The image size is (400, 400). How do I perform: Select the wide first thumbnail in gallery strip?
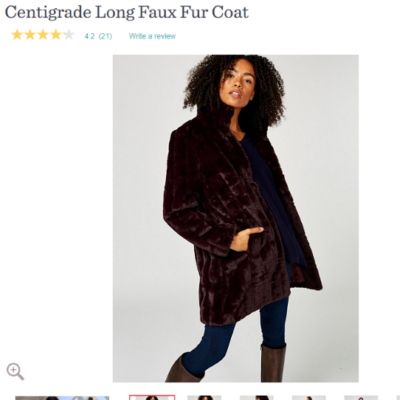[62, 398]
